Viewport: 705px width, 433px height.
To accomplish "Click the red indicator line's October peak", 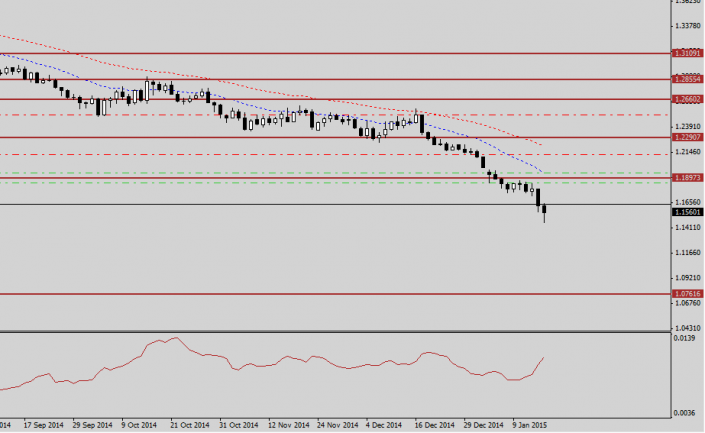I will [175, 338].
